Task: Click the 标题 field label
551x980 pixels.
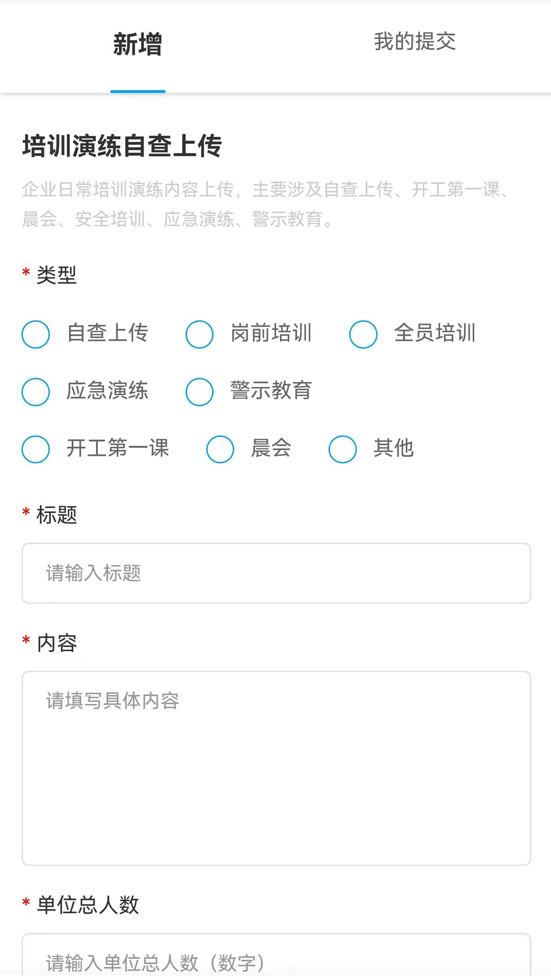Action: point(56,515)
